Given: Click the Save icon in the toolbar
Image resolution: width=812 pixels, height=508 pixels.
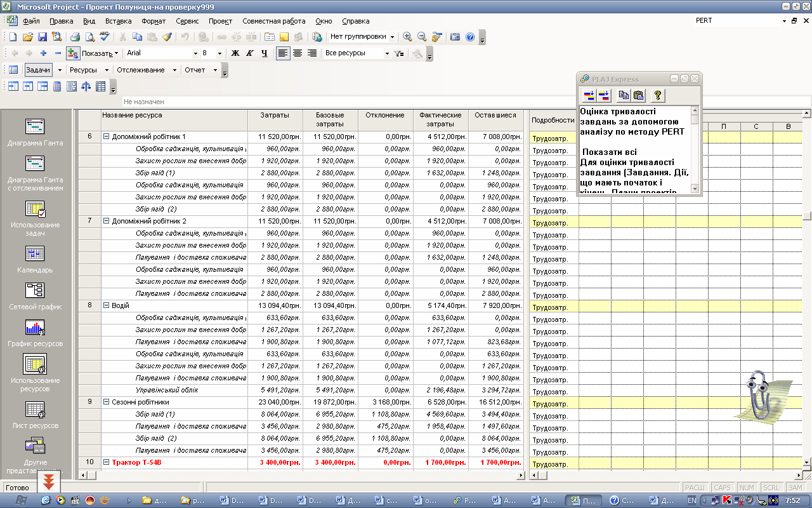Looking at the screenshot, I should [43, 37].
